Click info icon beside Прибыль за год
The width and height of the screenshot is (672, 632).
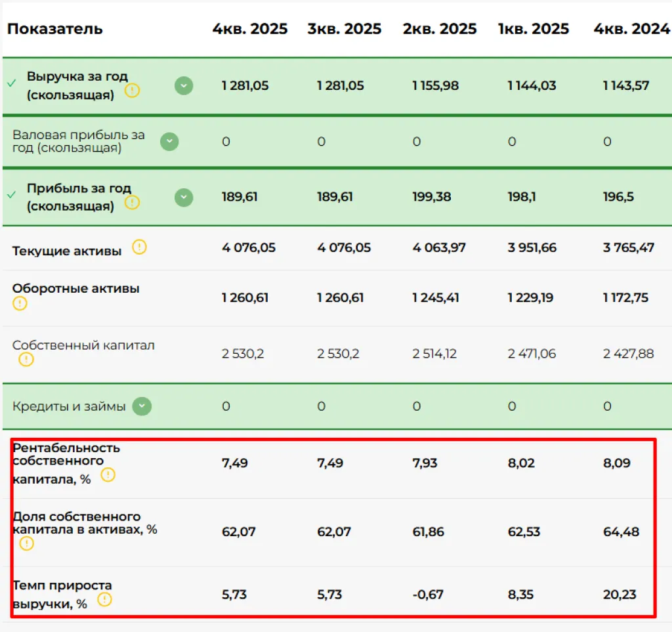(132, 202)
